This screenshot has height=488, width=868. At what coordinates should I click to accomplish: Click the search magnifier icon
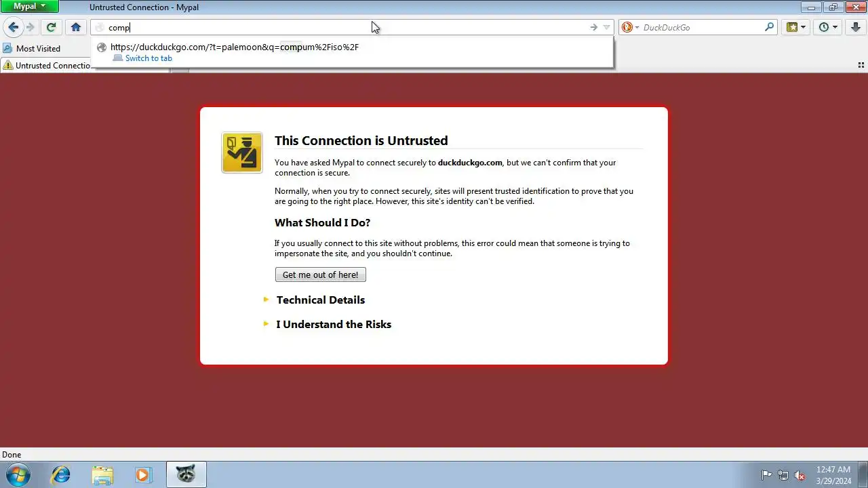click(x=769, y=27)
